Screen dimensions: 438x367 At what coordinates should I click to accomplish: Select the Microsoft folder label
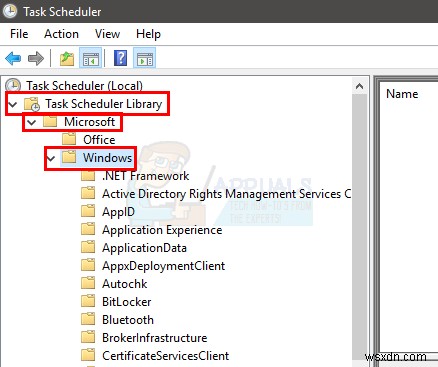tap(90, 122)
